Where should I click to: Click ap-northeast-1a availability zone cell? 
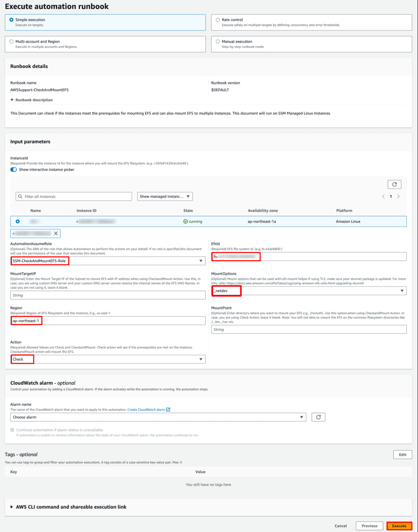point(262,222)
